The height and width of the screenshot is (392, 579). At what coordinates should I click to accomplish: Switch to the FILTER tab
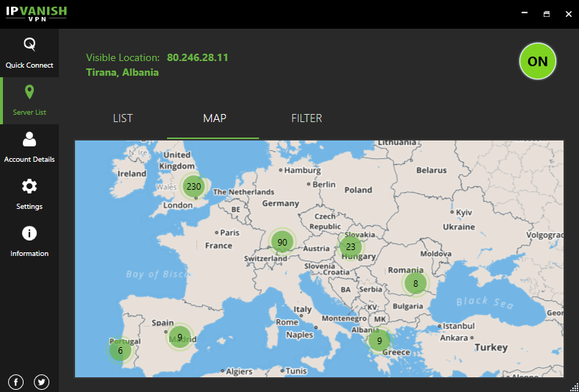(x=307, y=118)
